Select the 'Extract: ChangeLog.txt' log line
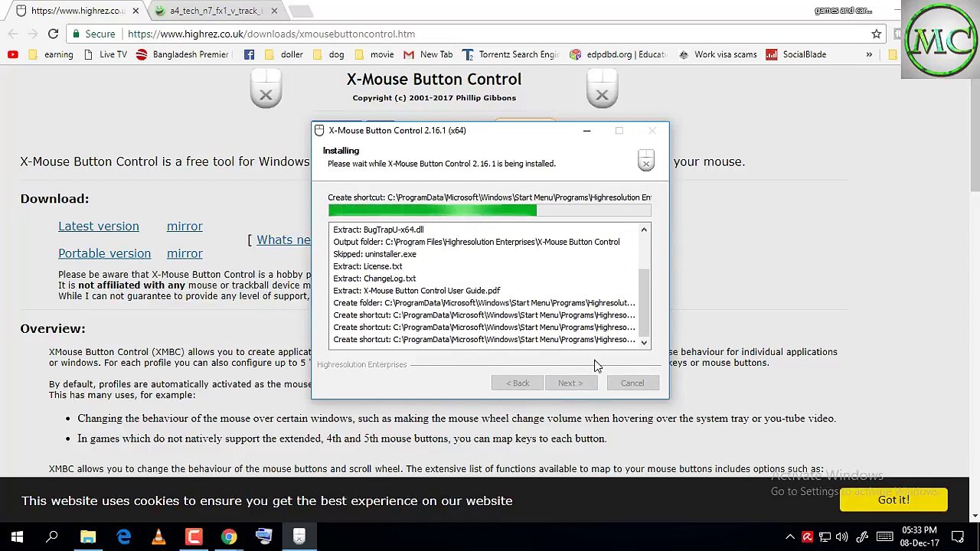 tap(374, 279)
